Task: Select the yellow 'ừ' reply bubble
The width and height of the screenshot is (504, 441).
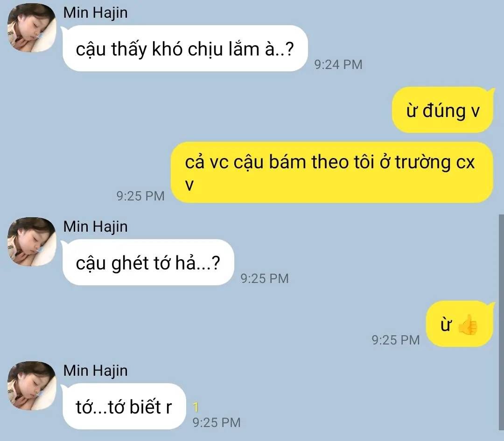Action: tap(460, 324)
